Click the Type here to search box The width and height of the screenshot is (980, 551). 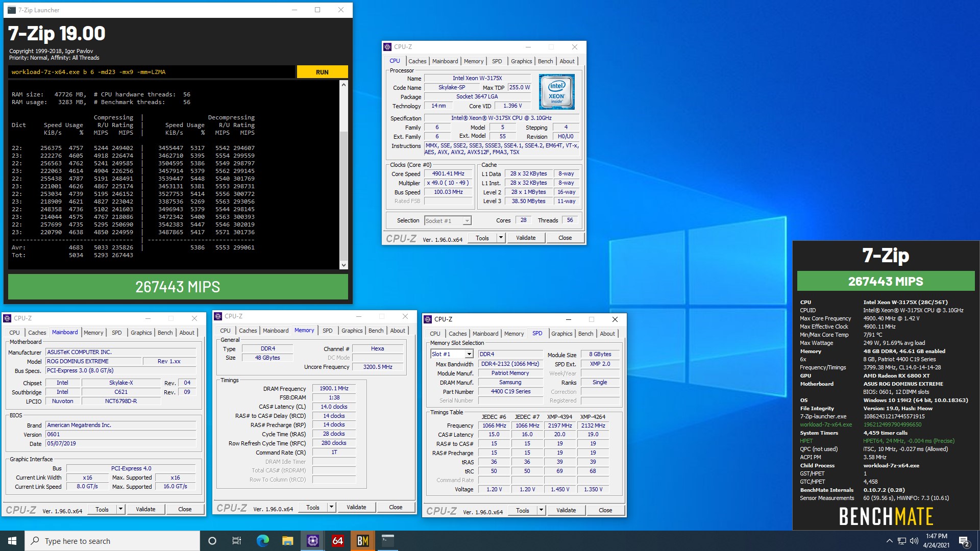tap(112, 541)
